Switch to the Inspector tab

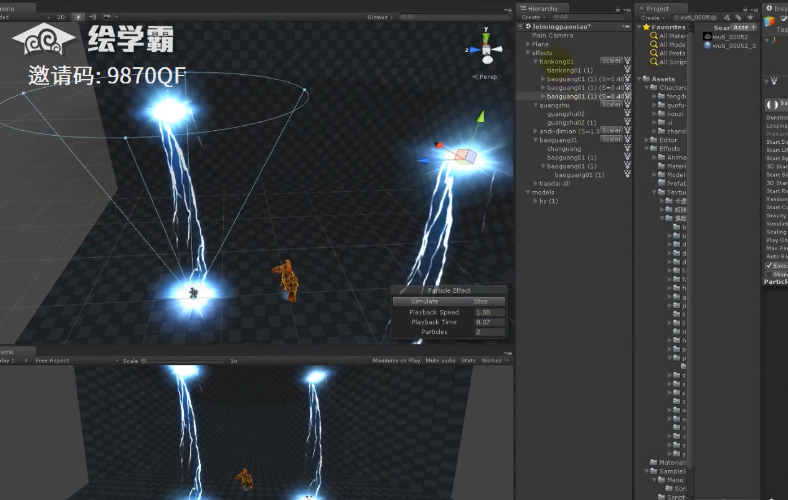coord(776,9)
